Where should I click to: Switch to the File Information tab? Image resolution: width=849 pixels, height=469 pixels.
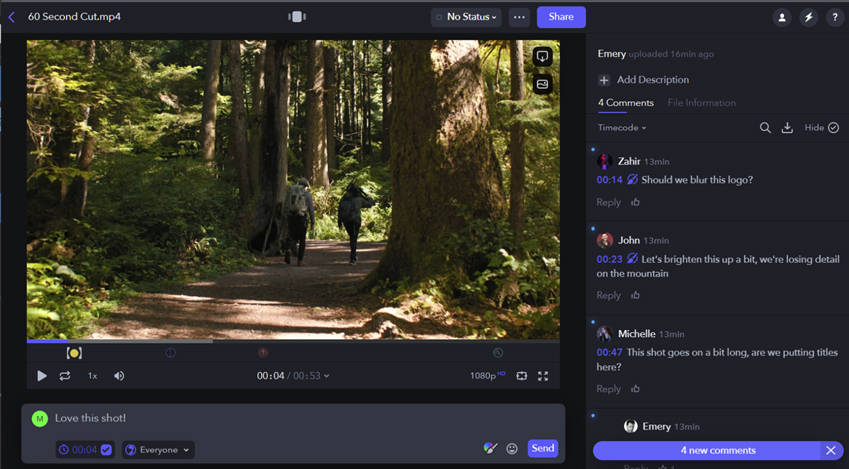tap(701, 102)
